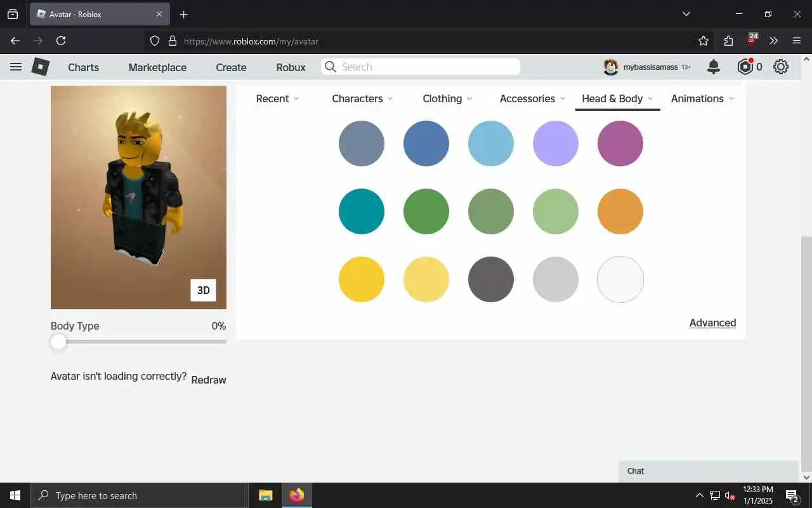812x508 pixels.
Task: Expand the Animations dropdown
Action: (x=702, y=98)
